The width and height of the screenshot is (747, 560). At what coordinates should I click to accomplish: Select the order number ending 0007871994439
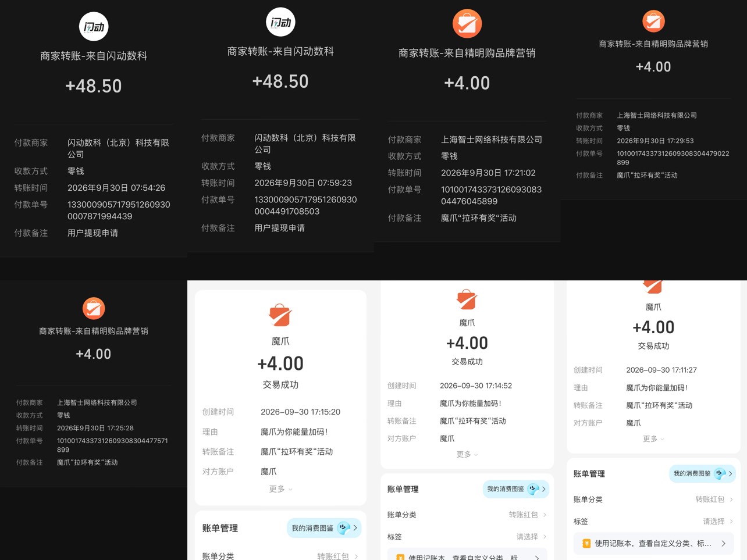click(x=119, y=211)
